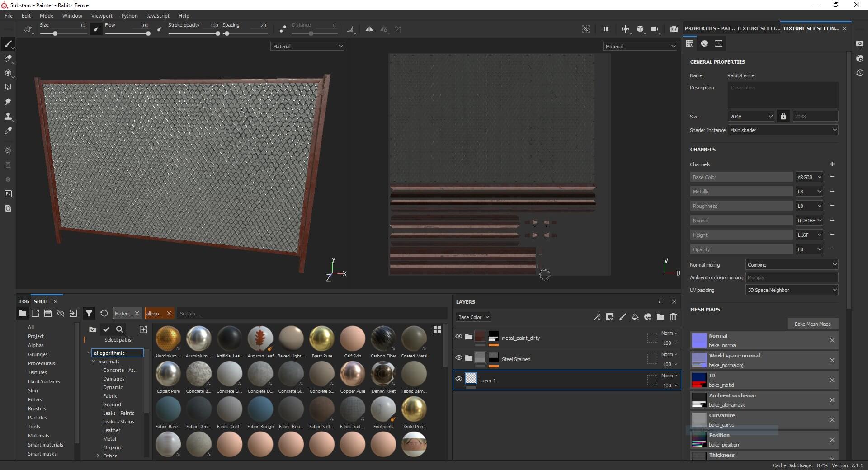
Task: Toggle visibility of Layer 1
Action: point(459,379)
